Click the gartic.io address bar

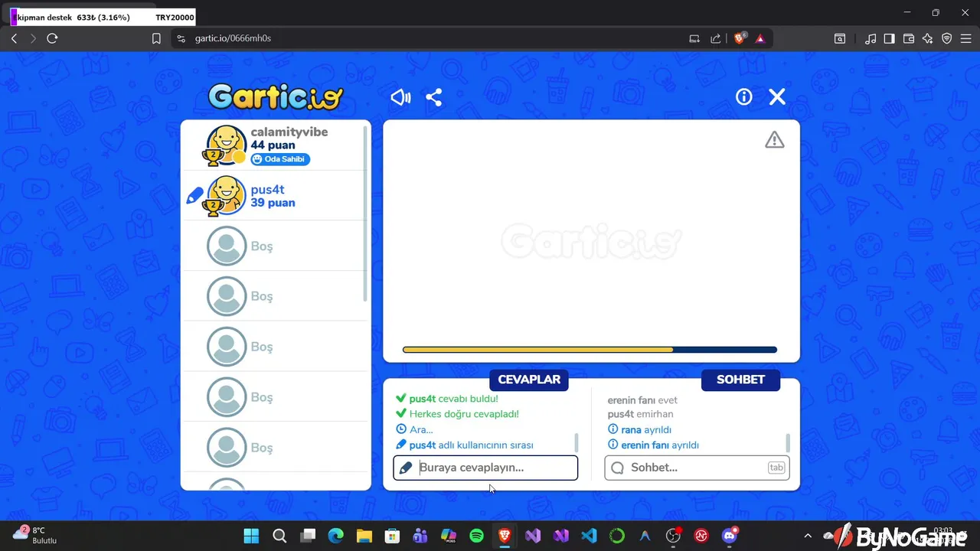tap(429, 38)
